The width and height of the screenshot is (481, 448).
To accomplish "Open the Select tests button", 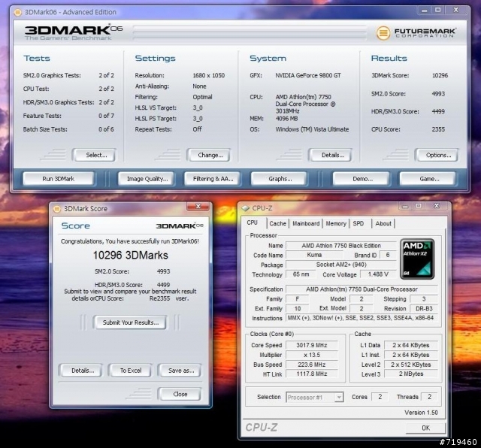I will (x=94, y=155).
